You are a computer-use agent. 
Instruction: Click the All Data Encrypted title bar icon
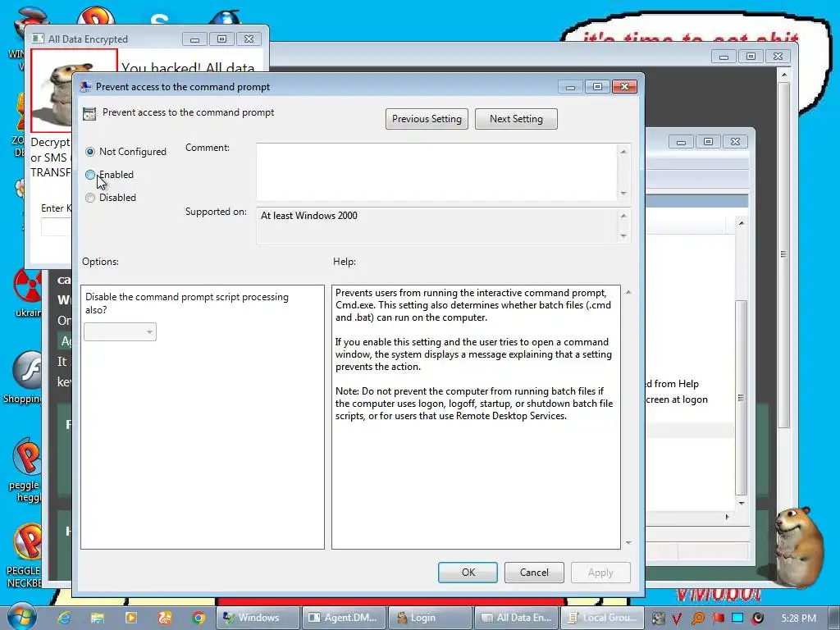point(38,39)
